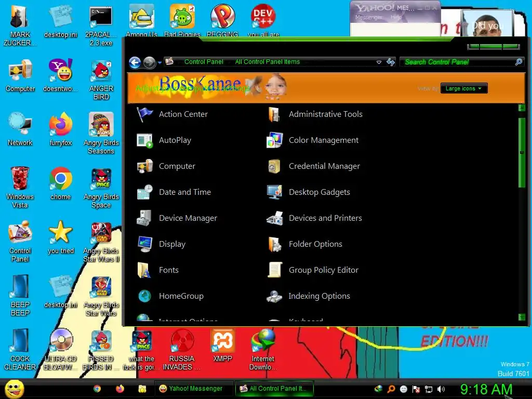Screen dimensions: 532x399
Task: Open the Large icons view dropdown
Action: (x=464, y=88)
